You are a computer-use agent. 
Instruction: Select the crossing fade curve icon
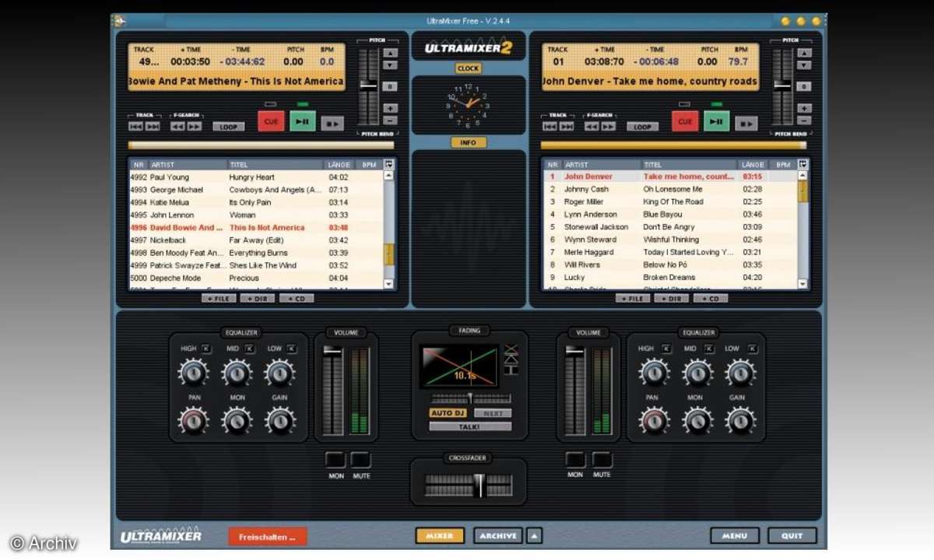pos(511,348)
